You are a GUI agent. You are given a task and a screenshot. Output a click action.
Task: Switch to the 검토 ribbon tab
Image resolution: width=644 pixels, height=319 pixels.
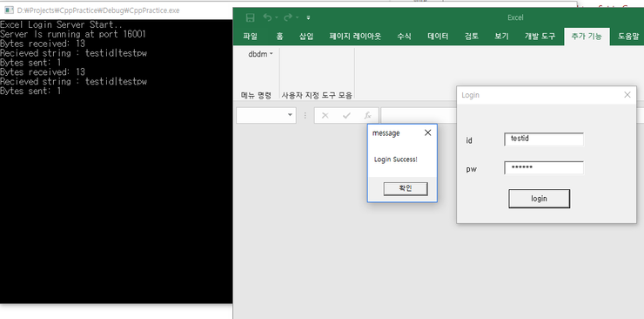(x=472, y=37)
